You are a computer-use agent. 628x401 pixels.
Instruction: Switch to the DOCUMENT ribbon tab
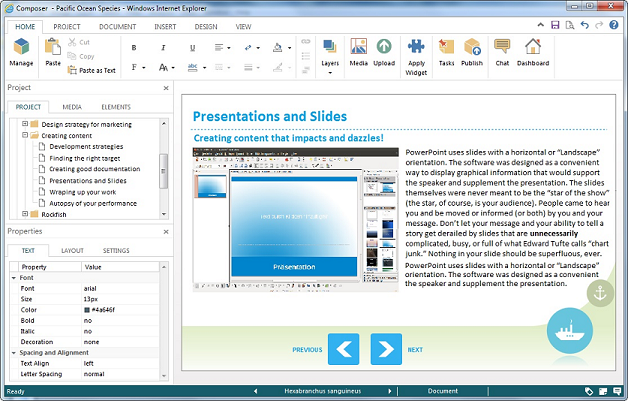[117, 27]
